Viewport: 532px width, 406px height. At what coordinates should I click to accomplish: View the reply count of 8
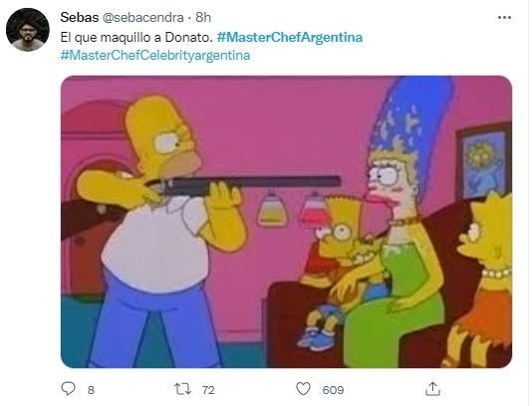click(x=91, y=390)
